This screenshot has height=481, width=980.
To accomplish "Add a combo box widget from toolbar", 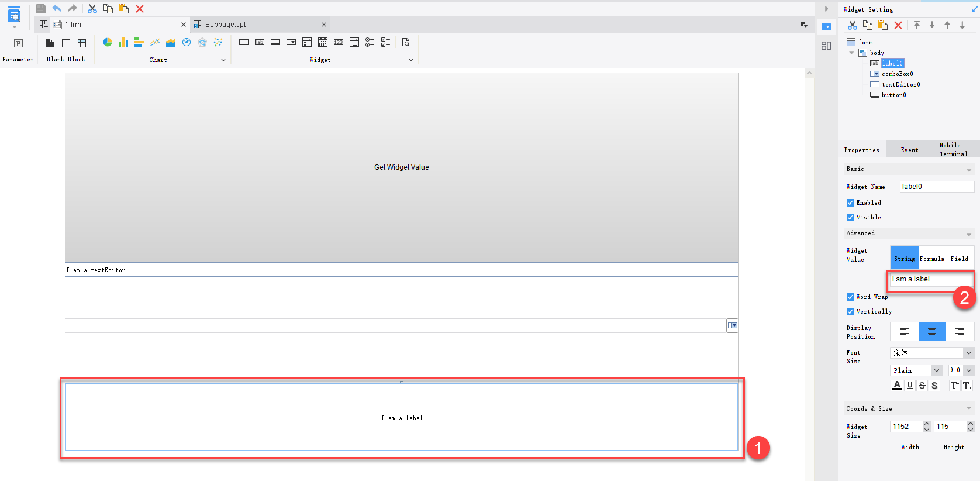I will click(x=291, y=42).
